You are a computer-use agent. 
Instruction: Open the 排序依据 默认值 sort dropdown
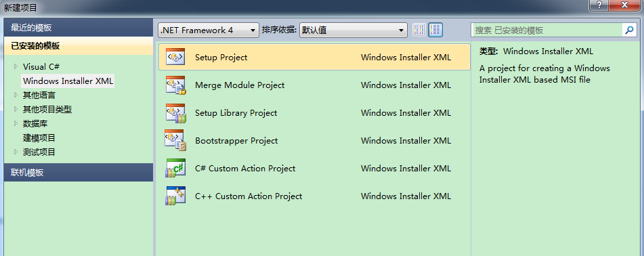[x=353, y=30]
